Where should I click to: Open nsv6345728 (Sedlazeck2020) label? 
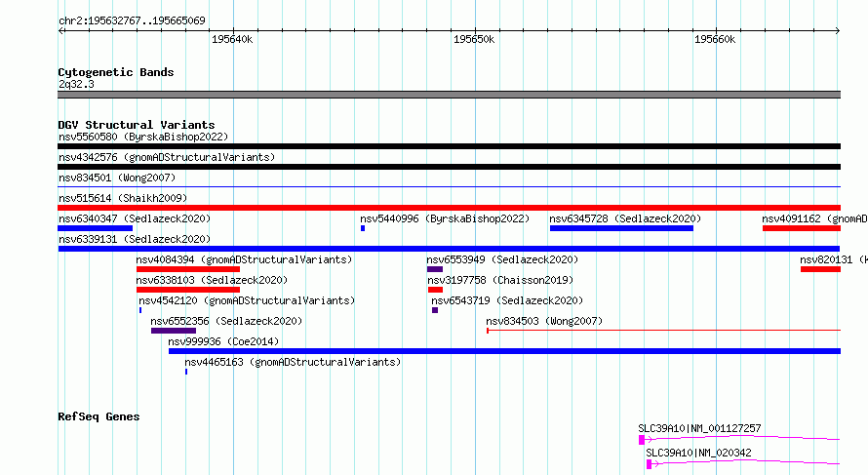pyautogui.click(x=625, y=218)
